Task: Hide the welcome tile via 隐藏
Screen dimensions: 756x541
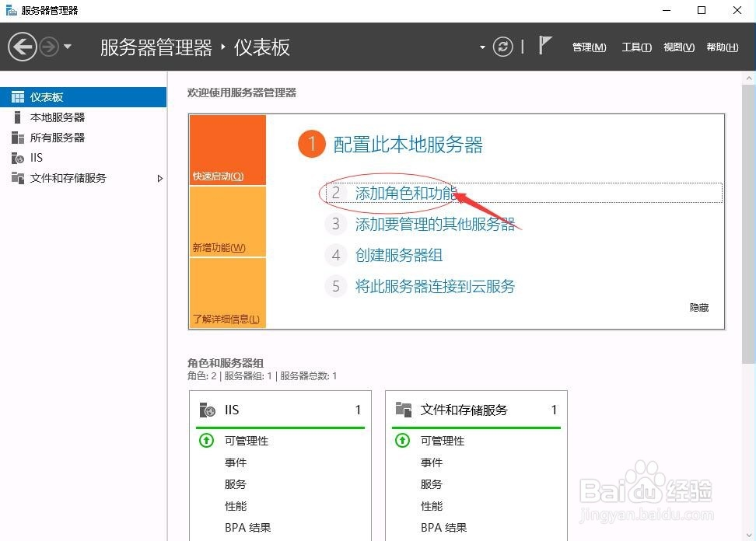Action: pyautogui.click(x=698, y=307)
